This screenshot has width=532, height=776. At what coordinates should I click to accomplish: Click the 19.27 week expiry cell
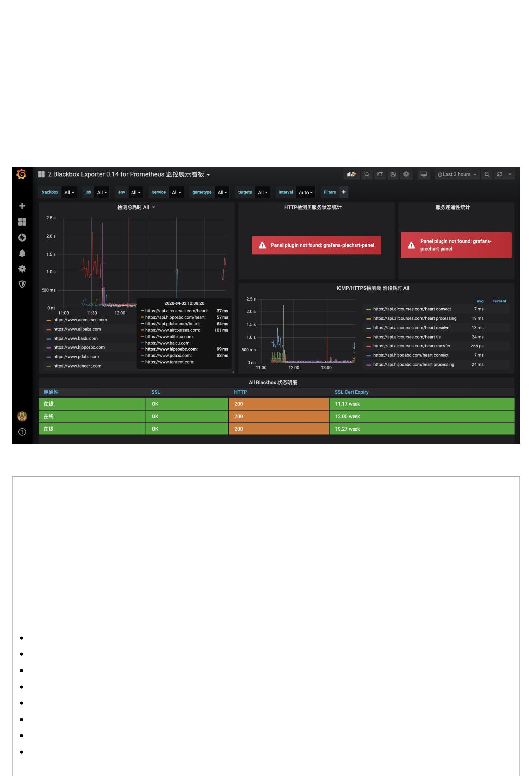[422, 429]
